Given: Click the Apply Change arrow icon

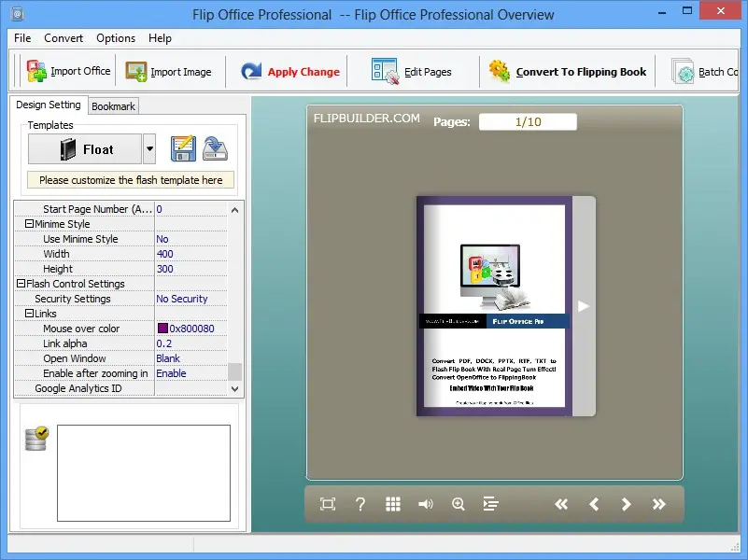Looking at the screenshot, I should (x=251, y=72).
